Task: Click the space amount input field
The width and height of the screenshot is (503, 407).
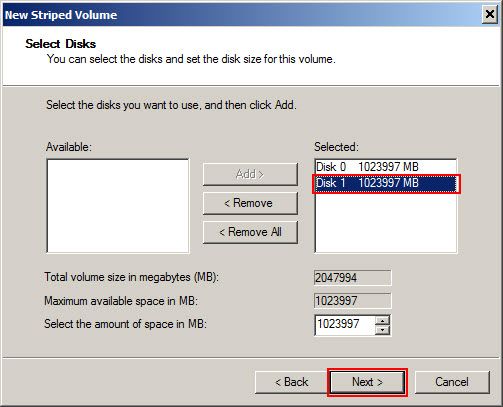Action: [345, 325]
